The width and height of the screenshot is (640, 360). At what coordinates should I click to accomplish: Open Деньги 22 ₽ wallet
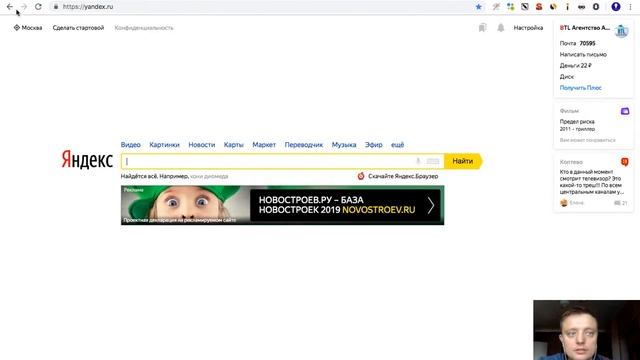pos(576,65)
